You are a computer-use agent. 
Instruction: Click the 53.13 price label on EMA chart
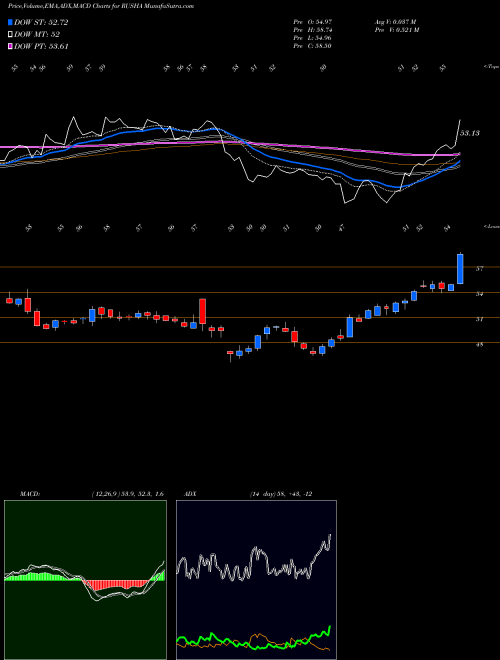tap(470, 133)
